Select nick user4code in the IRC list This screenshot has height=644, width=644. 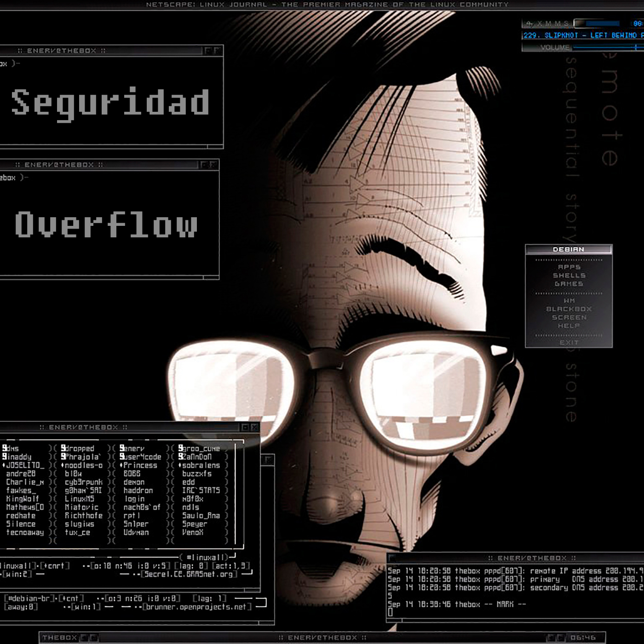click(142, 457)
